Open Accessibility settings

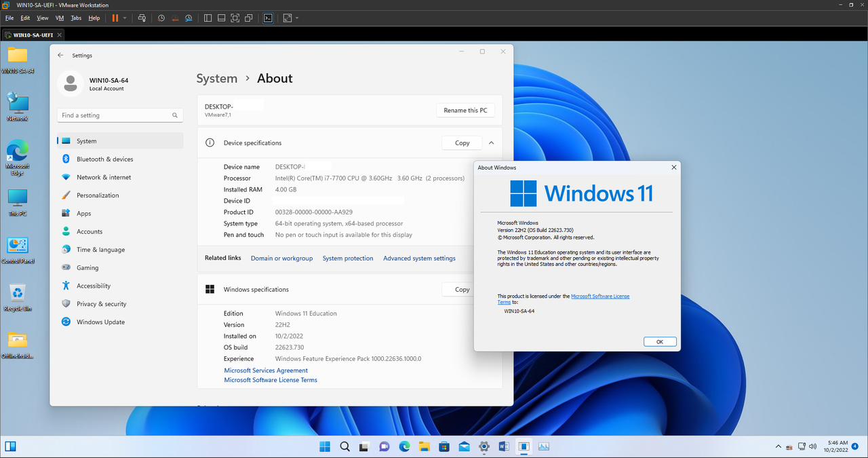pos(120,286)
